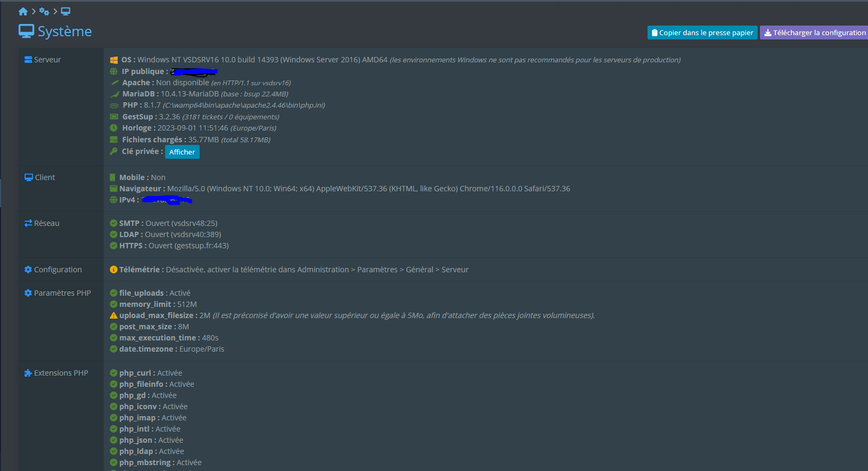Click the key icon beside Clé privée
The width and height of the screenshot is (868, 471).
[113, 151]
